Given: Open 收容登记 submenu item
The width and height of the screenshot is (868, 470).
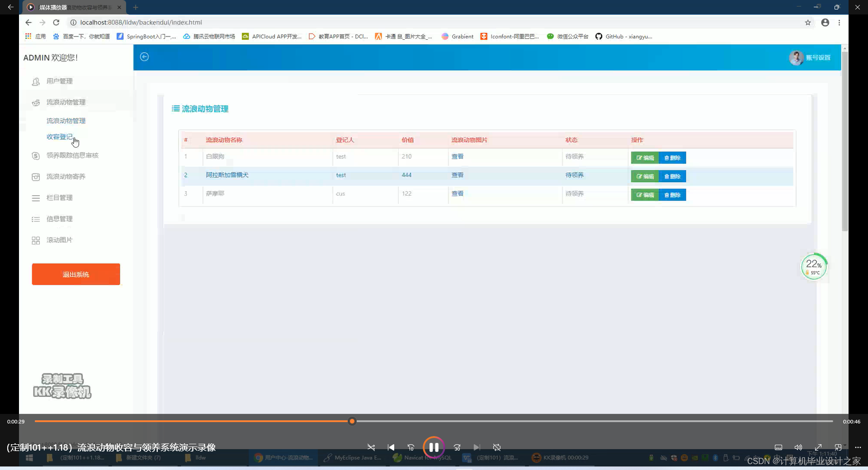Looking at the screenshot, I should click(59, 136).
